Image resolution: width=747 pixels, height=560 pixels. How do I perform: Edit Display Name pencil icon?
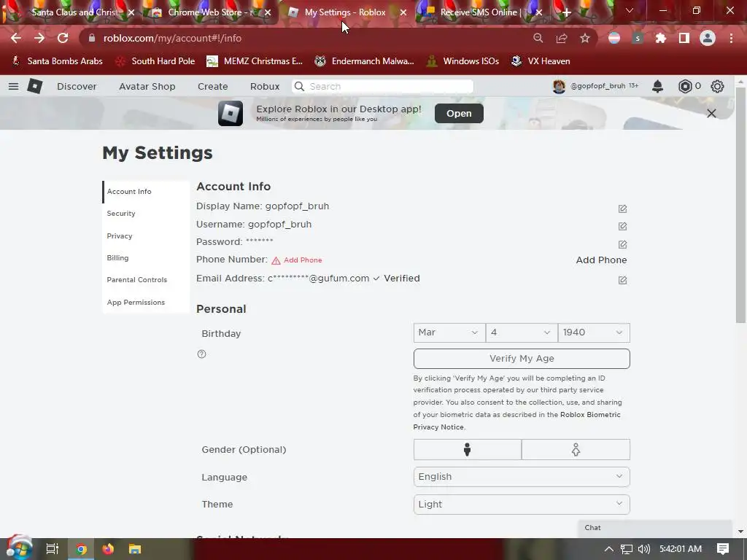coord(622,209)
